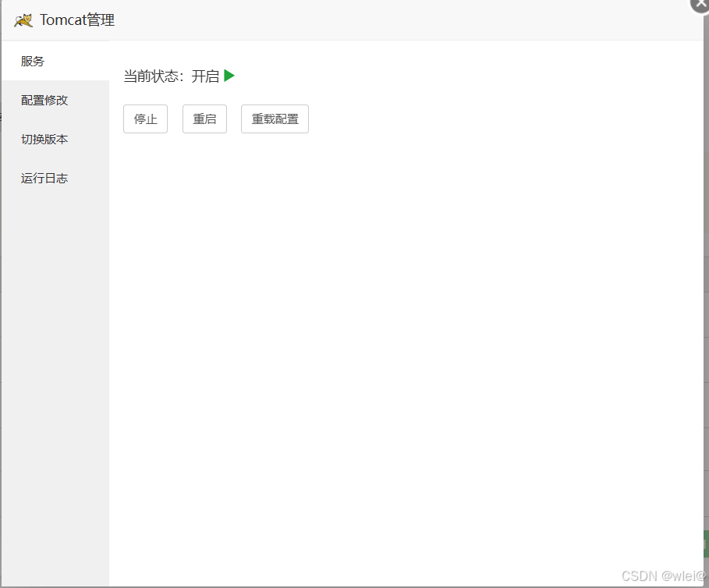The image size is (709, 588).
Task: Close the Tomcat管理 dialog
Action: pyautogui.click(x=701, y=4)
